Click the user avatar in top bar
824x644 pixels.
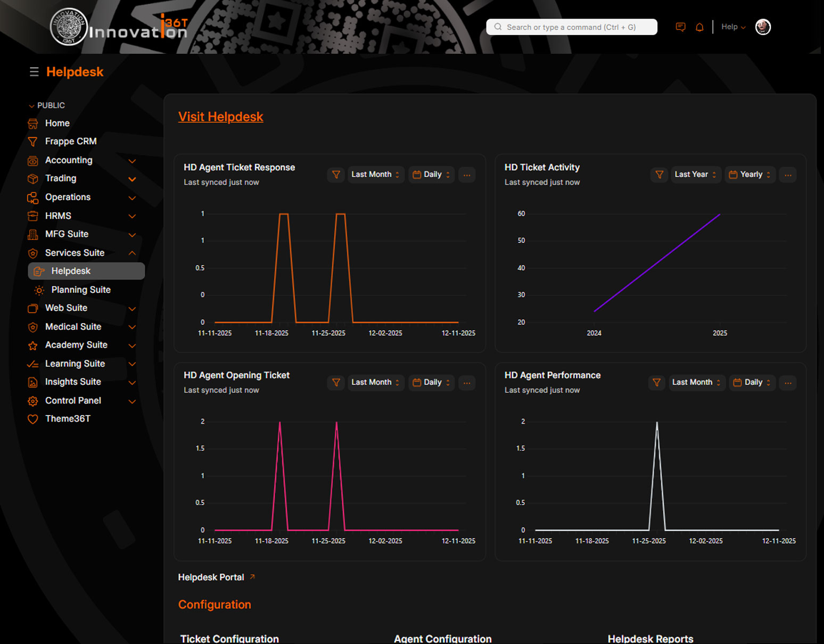[x=763, y=27]
